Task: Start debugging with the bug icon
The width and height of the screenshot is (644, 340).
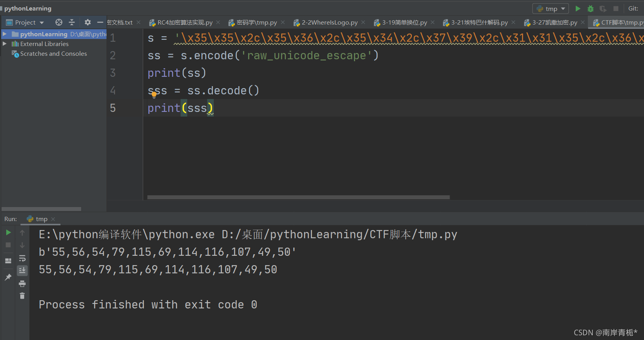Action: pos(591,9)
